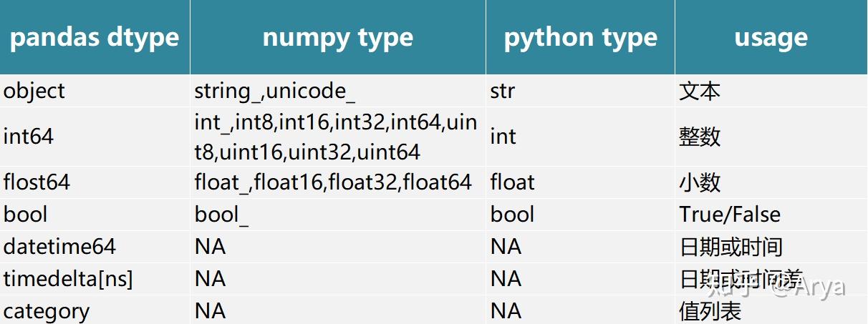Click the 'object' dtype cell

pos(95,91)
